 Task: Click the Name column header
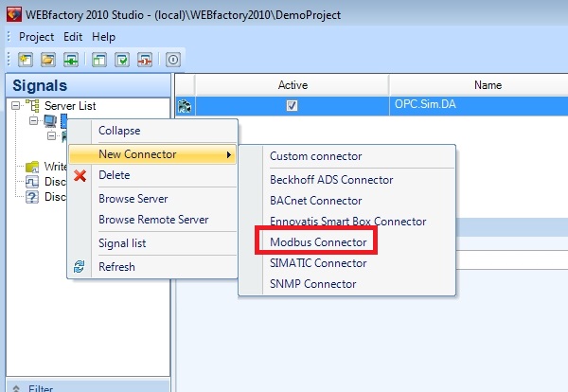[487, 85]
